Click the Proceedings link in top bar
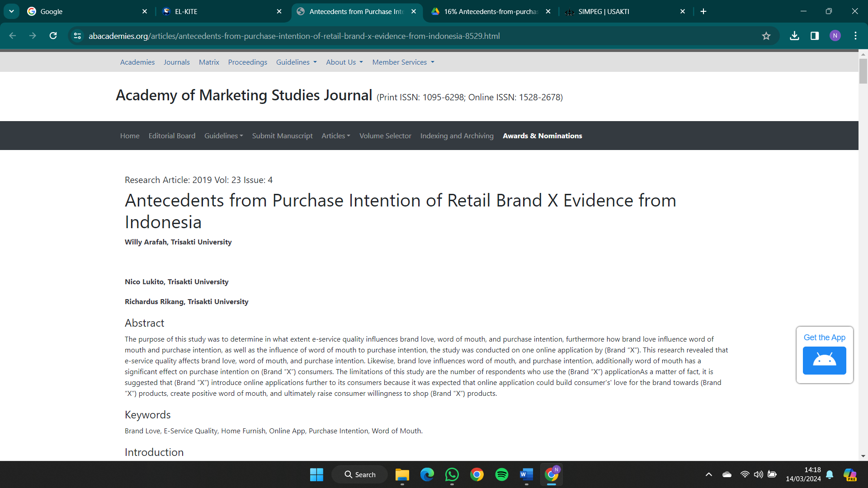Screen dimensions: 868x488 click(x=247, y=62)
